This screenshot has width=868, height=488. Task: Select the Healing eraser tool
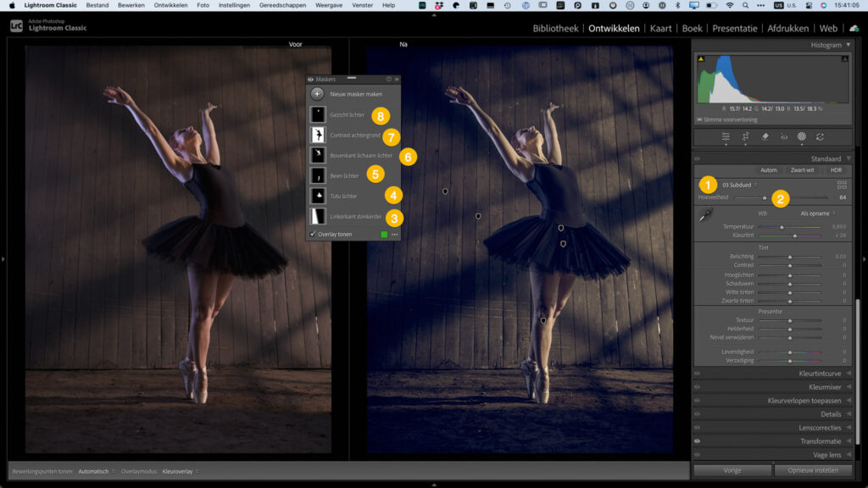pos(765,136)
